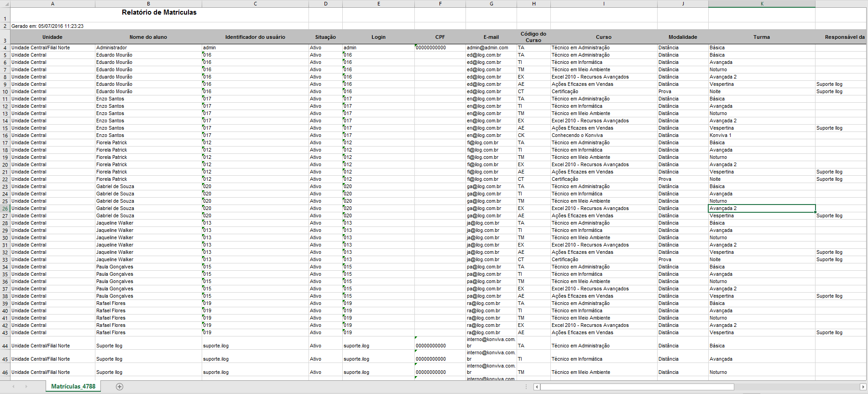Click the 'Modalidade' header cell
This screenshot has height=394, width=868.
(x=683, y=37)
